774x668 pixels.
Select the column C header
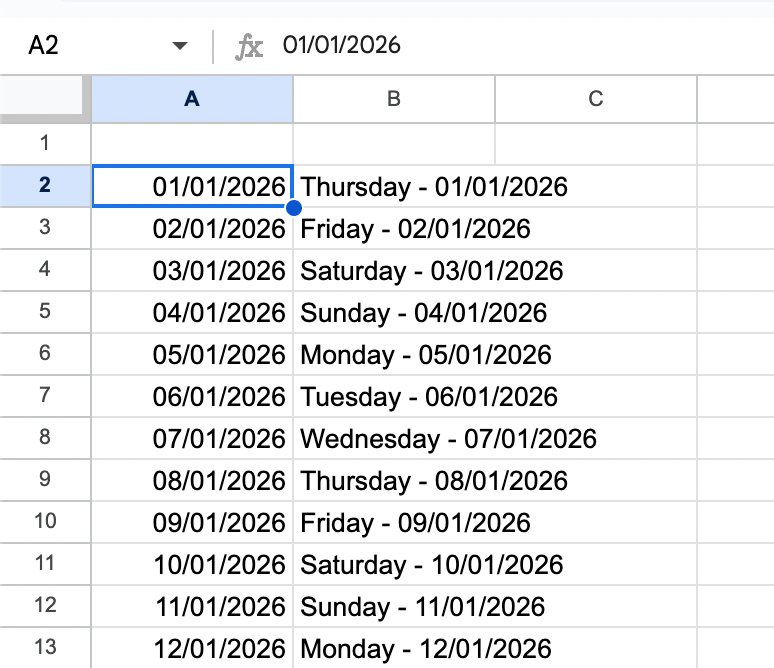[x=595, y=98]
